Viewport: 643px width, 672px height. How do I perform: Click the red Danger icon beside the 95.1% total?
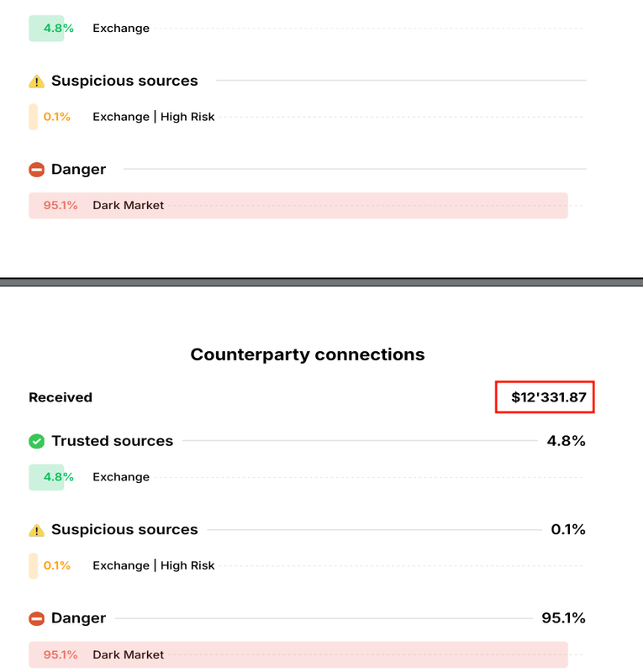pos(36,618)
